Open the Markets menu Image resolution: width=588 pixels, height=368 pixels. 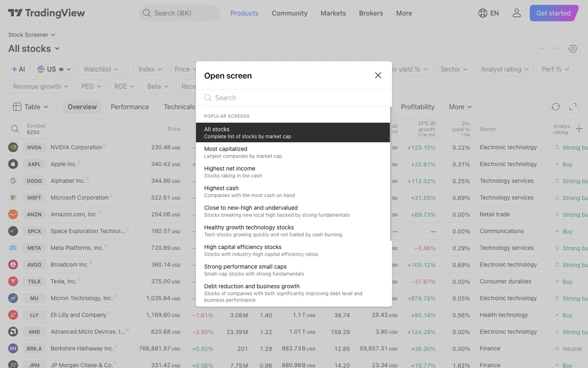coord(333,13)
